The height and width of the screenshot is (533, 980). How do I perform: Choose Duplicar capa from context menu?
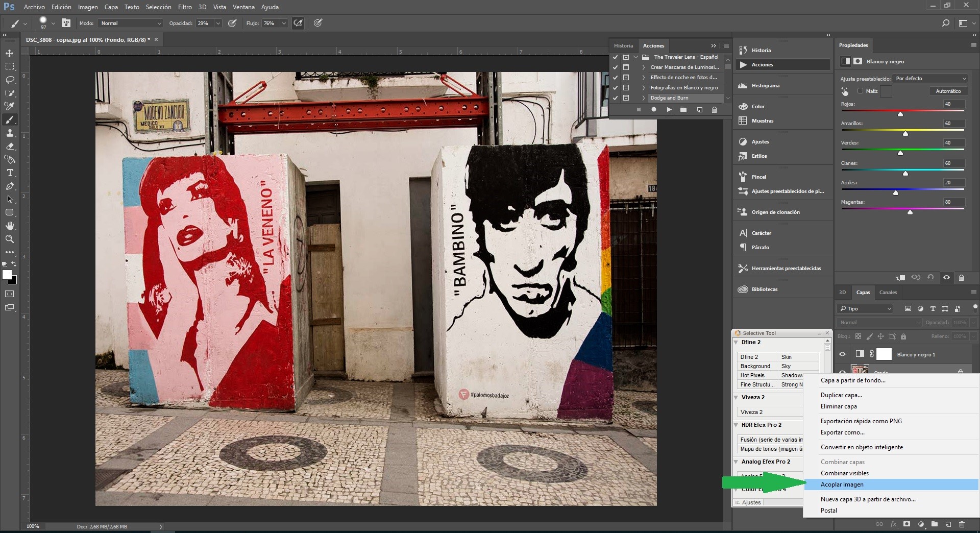coord(891,395)
